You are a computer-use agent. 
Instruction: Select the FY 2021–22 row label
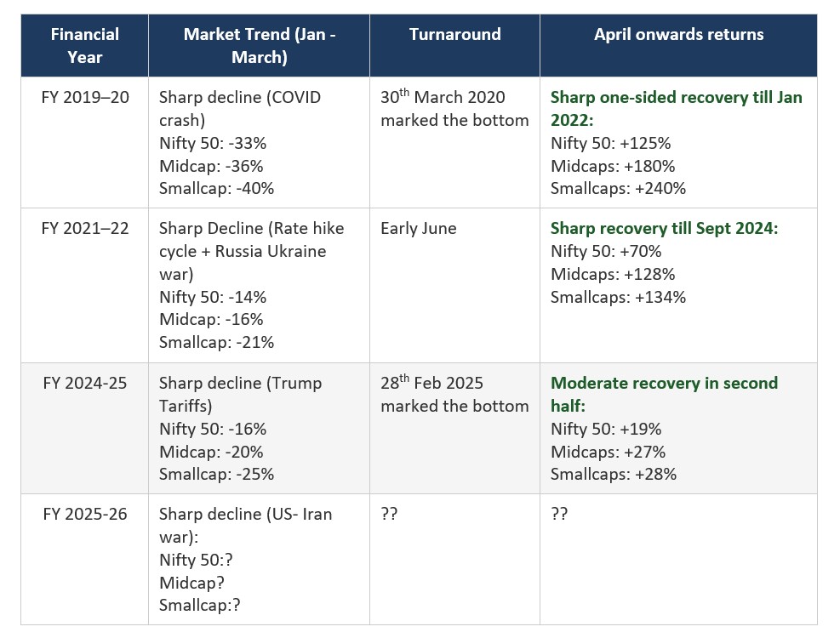coord(85,228)
